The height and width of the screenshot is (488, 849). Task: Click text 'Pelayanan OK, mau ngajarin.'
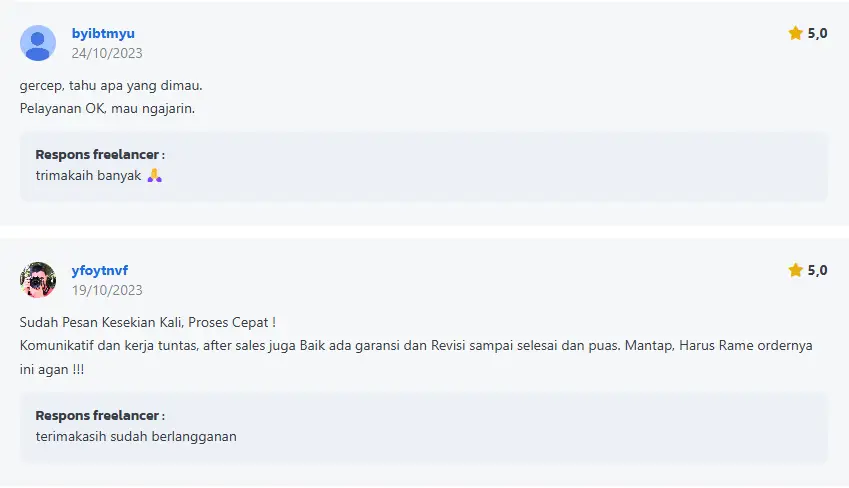point(107,108)
